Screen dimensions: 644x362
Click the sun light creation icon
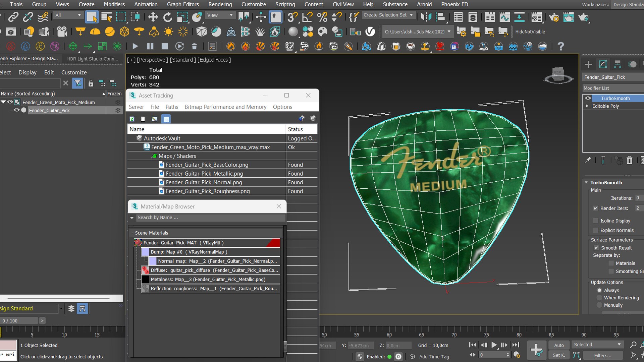tap(168, 32)
